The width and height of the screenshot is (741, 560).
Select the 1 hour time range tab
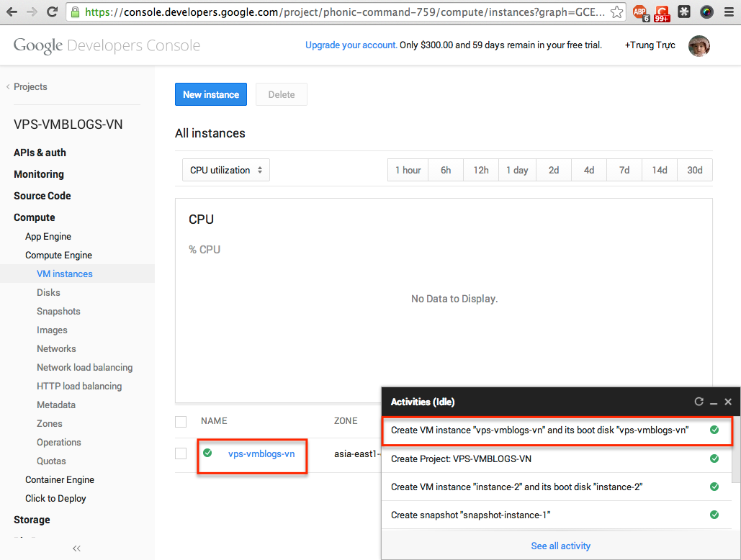pos(408,171)
